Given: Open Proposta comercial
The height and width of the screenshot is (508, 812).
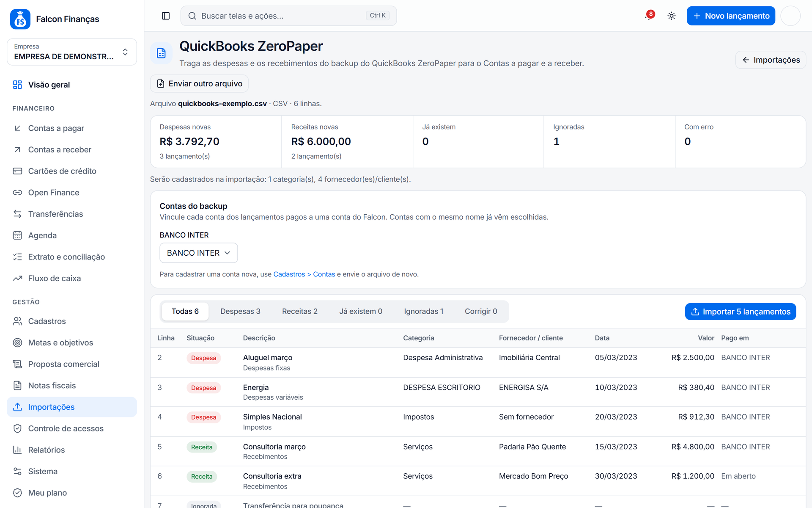Looking at the screenshot, I should point(72,364).
